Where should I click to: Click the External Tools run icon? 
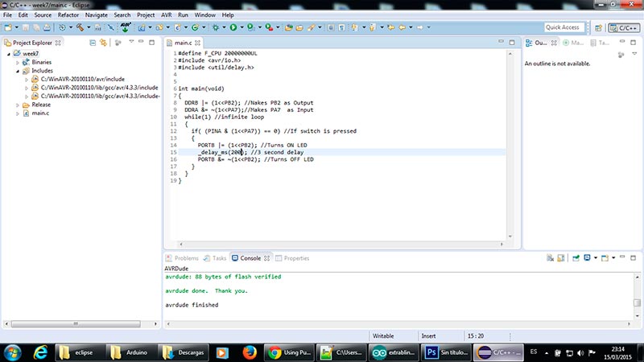coord(269,27)
